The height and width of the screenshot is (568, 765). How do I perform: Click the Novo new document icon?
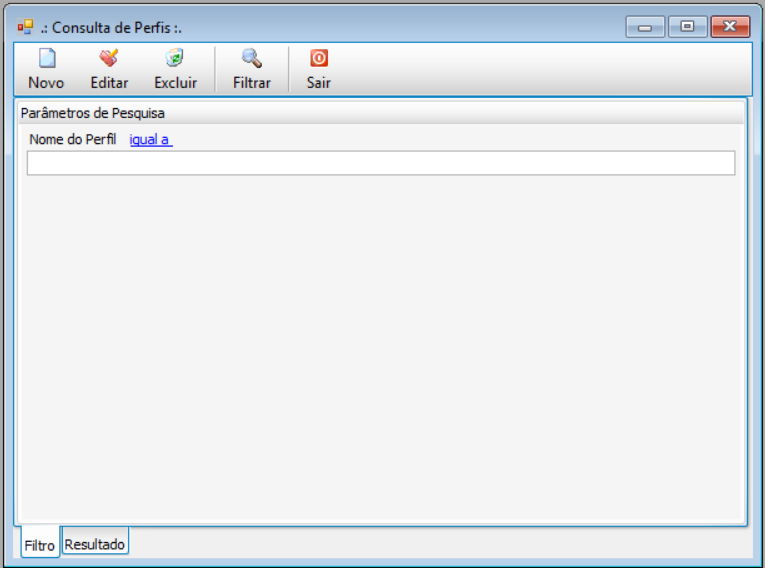[47, 58]
